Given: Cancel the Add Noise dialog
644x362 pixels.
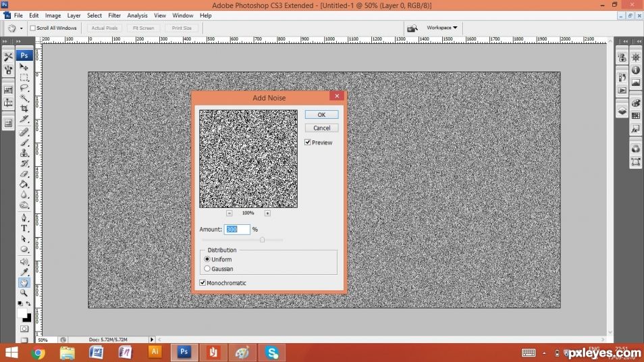Looking at the screenshot, I should click(321, 128).
